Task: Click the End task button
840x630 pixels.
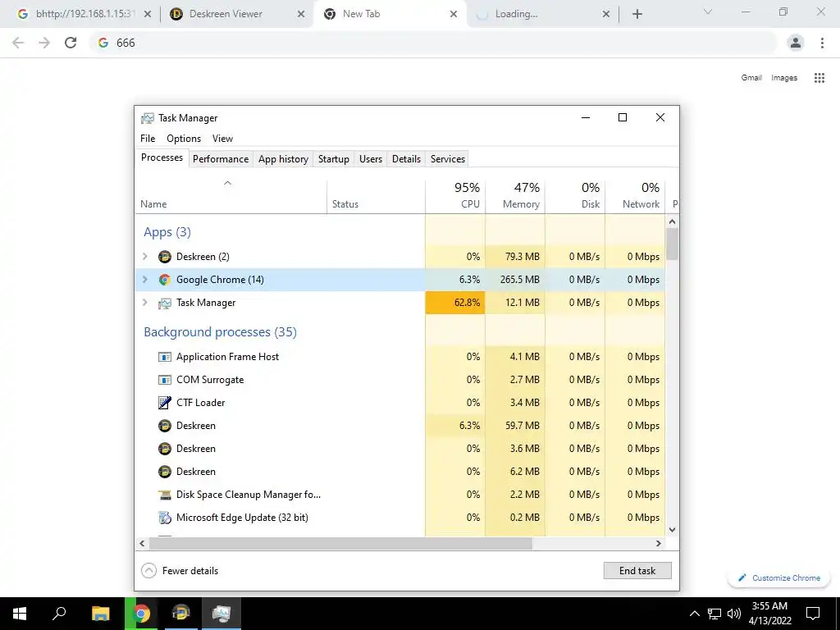Action: [x=637, y=571]
